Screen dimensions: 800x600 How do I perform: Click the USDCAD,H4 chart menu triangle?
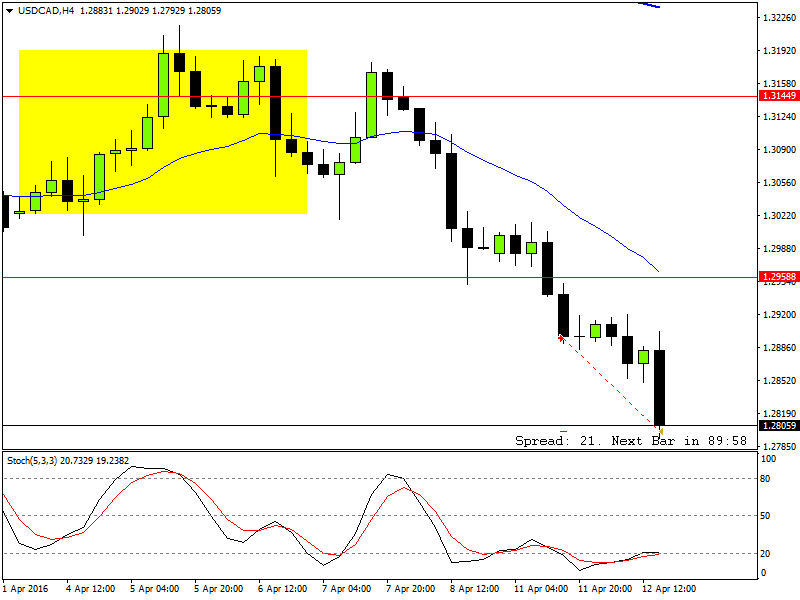point(9,11)
